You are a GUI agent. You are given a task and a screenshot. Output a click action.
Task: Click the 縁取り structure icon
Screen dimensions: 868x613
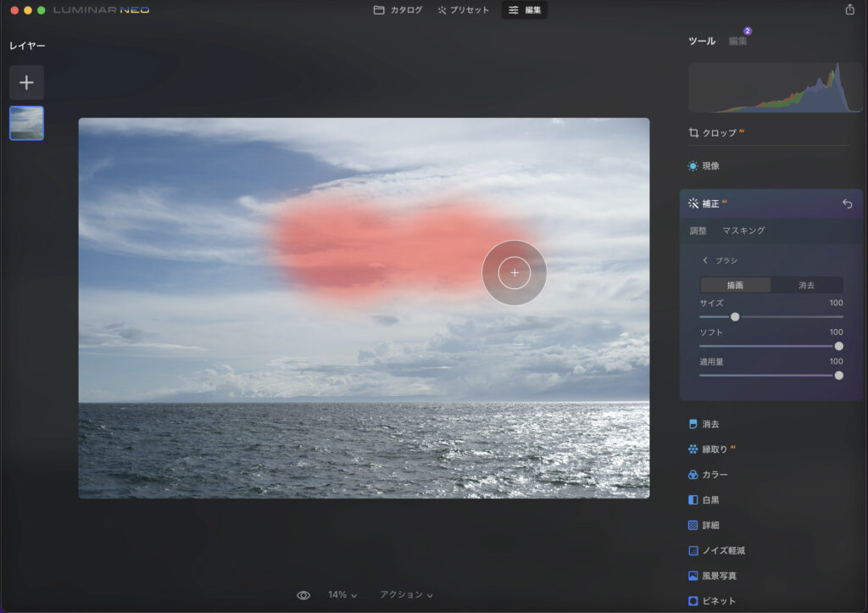tap(693, 449)
